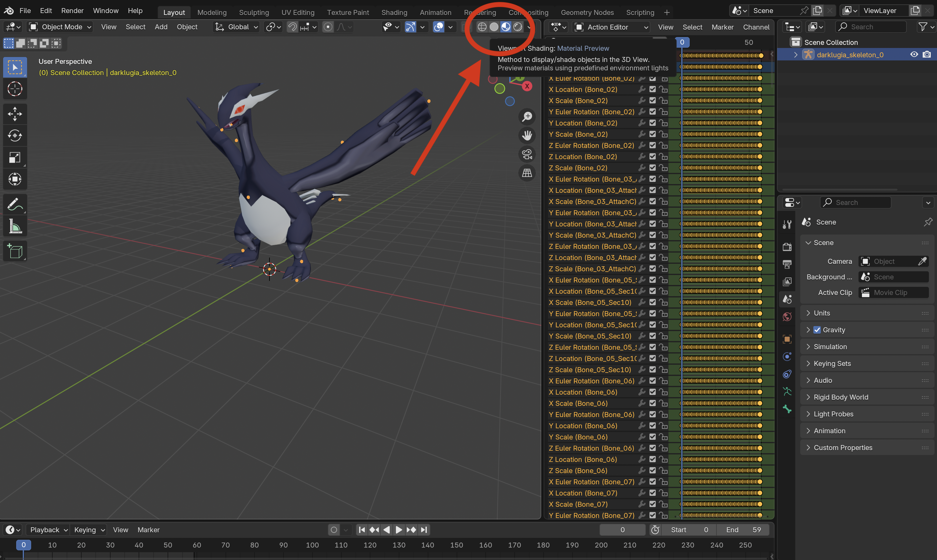
Task: Select the Rotate tool
Action: 15,135
